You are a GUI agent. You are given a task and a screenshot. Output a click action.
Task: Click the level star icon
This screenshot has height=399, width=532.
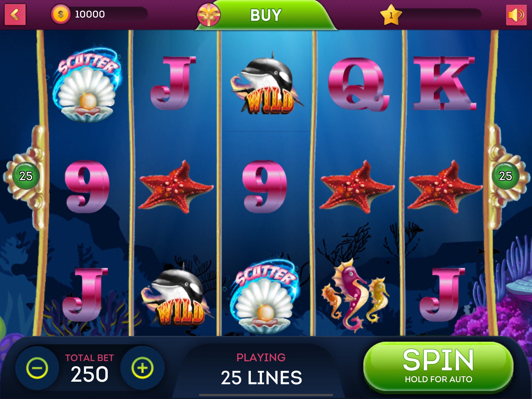tap(391, 15)
